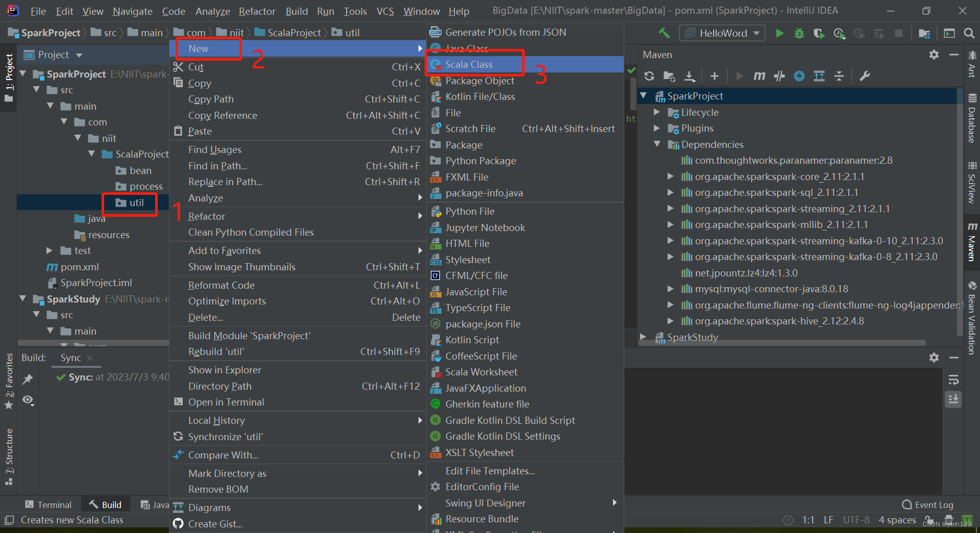Expand the Plugins node in Maven
Viewport: 980px width, 533px height.
click(657, 128)
